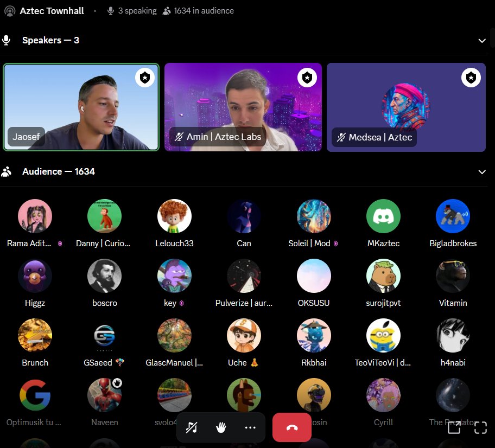Toggle full screen mode
Image resolution: width=495 pixels, height=448 pixels.
coord(480,428)
